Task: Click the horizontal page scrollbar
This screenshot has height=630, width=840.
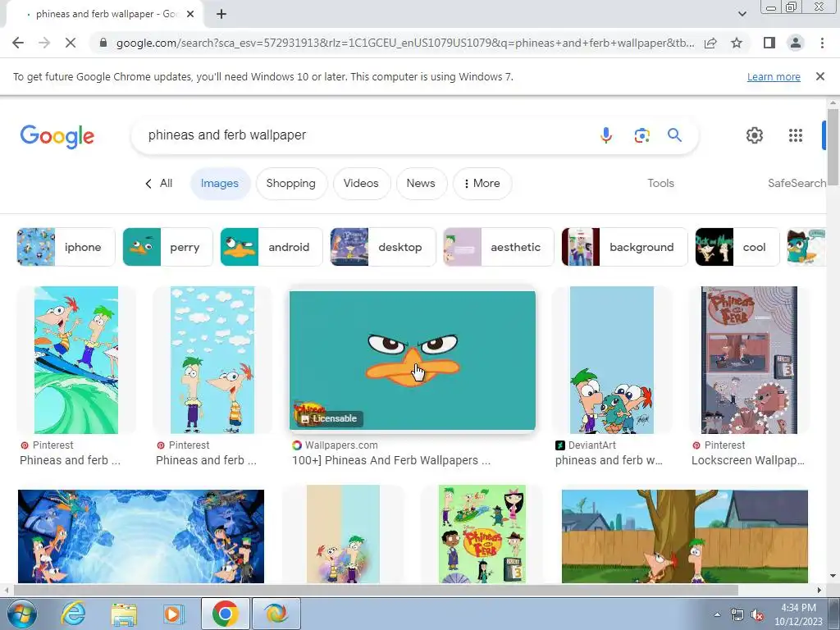Action: [x=375, y=590]
